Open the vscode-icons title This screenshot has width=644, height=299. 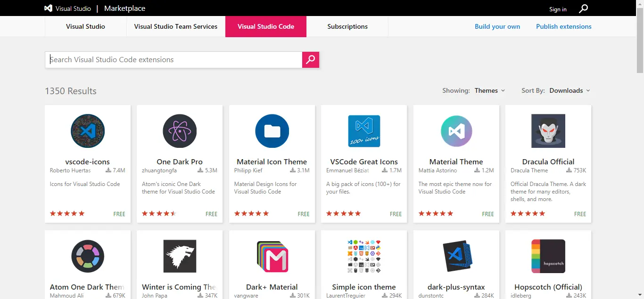[x=88, y=162]
